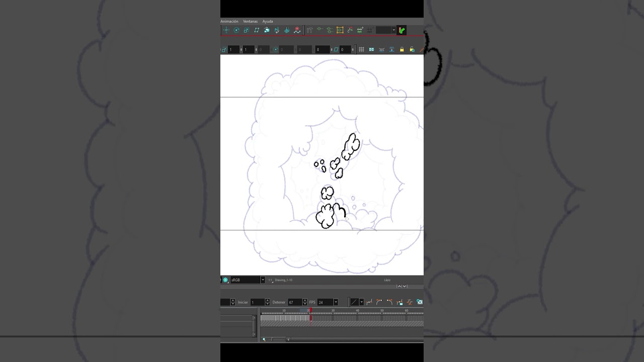Toggle the yellow padlock lock icon
644x362 pixels.
coord(401,49)
